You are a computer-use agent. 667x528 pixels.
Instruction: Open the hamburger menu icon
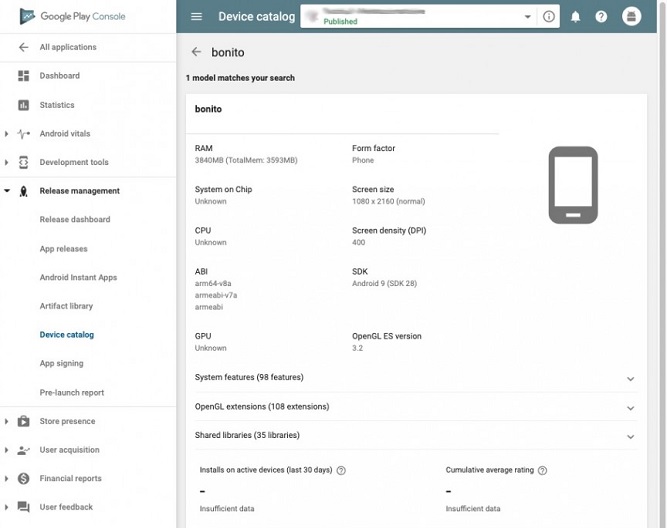tap(197, 17)
